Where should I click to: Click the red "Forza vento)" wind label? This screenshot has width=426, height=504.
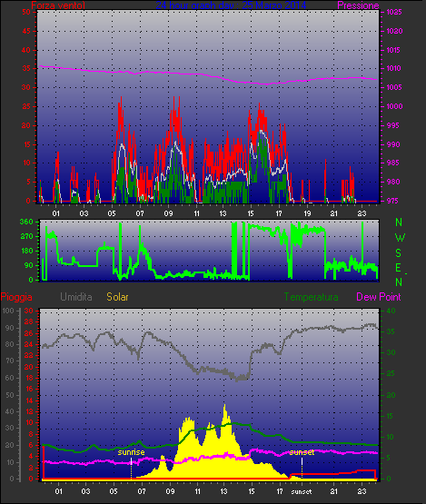coord(58,5)
